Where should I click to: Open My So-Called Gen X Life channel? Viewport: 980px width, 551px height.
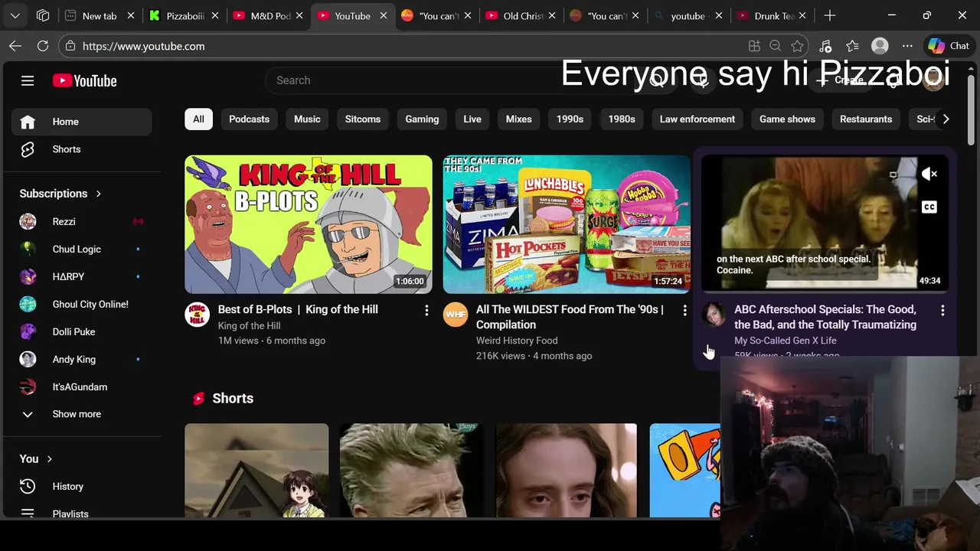[x=786, y=341]
